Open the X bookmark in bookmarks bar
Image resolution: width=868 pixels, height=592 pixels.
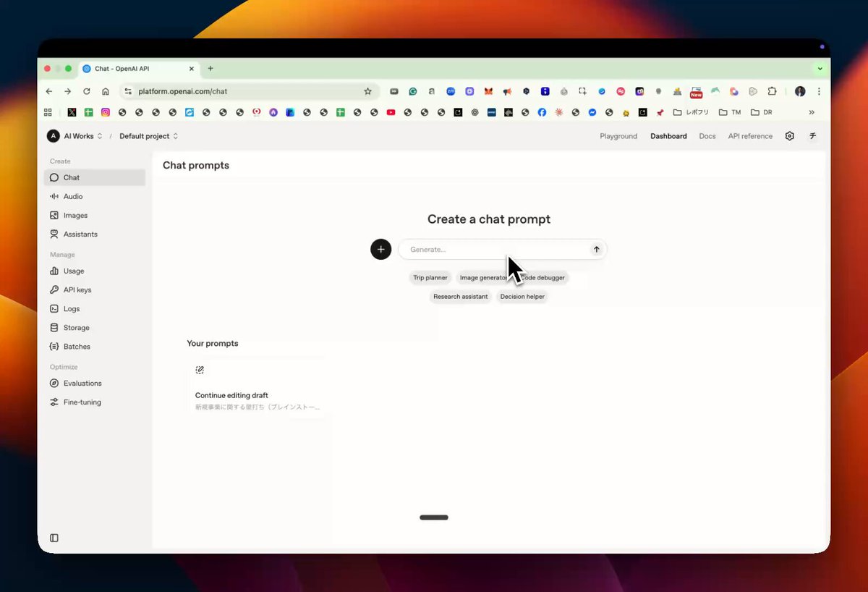click(72, 112)
